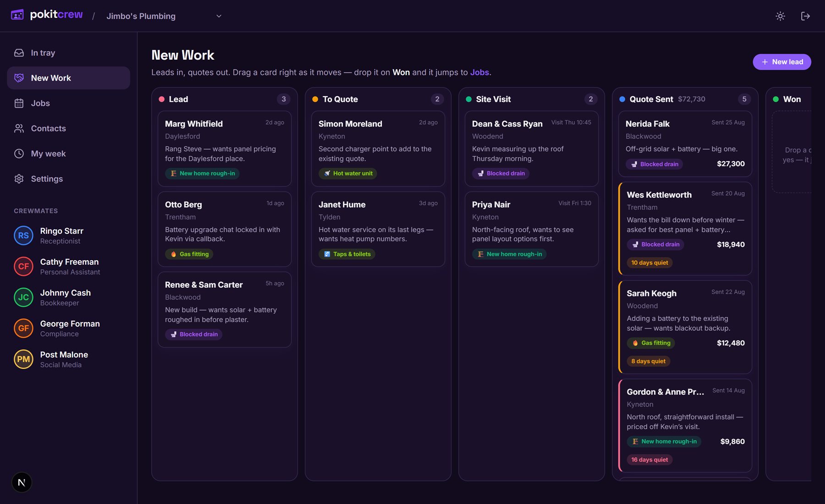Click the New lead button

click(781, 62)
